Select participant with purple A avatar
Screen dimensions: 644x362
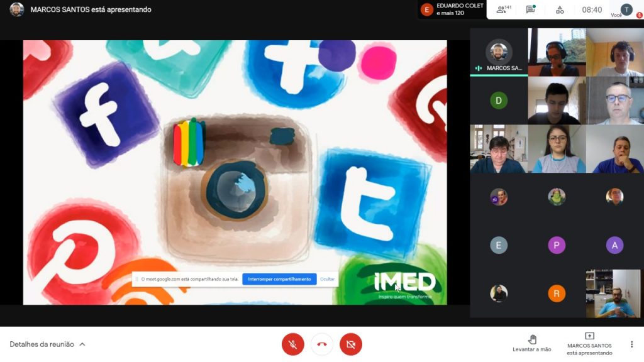click(x=614, y=246)
